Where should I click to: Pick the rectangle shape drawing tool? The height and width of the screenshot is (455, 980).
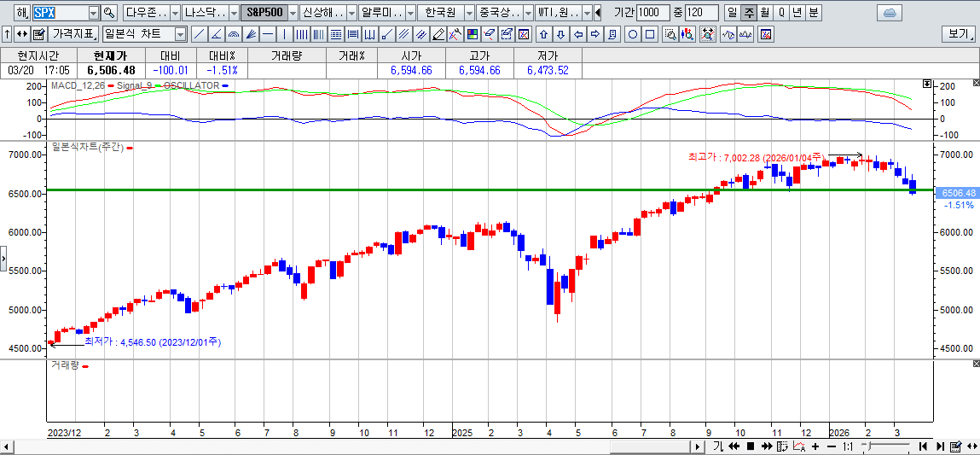650,34
